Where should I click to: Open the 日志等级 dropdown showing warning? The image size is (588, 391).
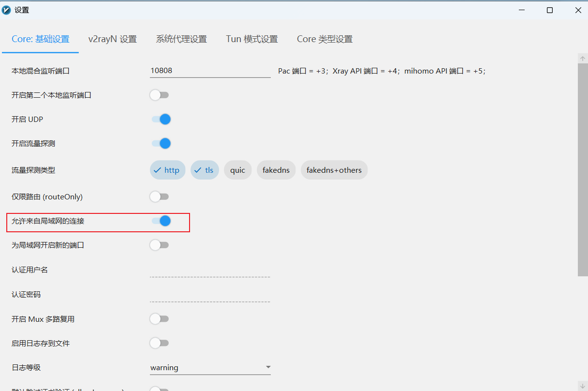click(x=210, y=367)
